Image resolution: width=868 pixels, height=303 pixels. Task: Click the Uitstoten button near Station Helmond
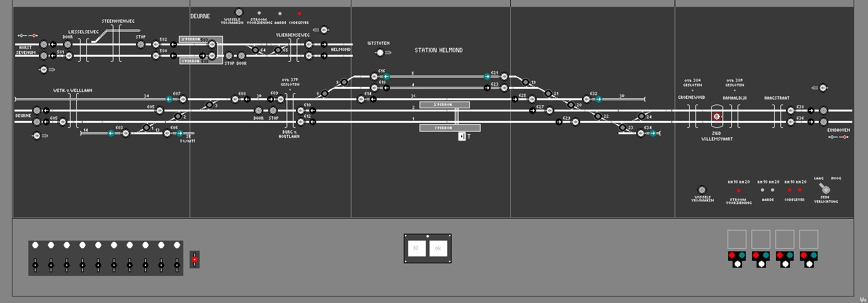pyautogui.click(x=379, y=53)
